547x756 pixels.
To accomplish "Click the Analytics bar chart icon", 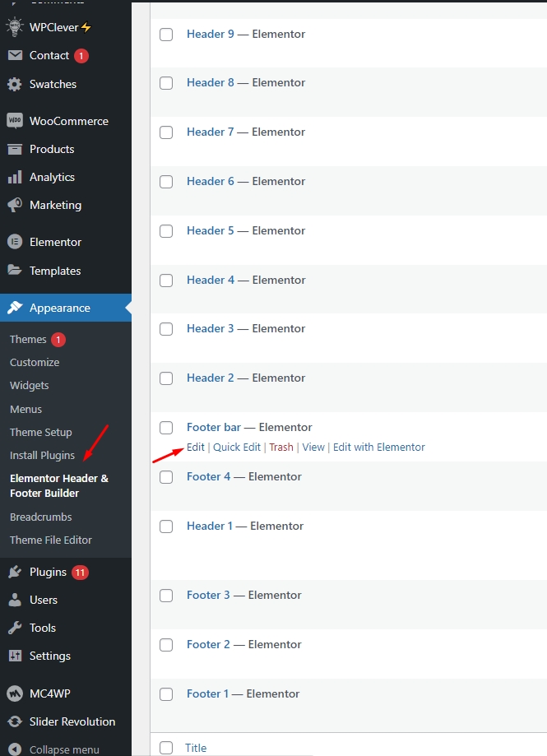I will (14, 177).
